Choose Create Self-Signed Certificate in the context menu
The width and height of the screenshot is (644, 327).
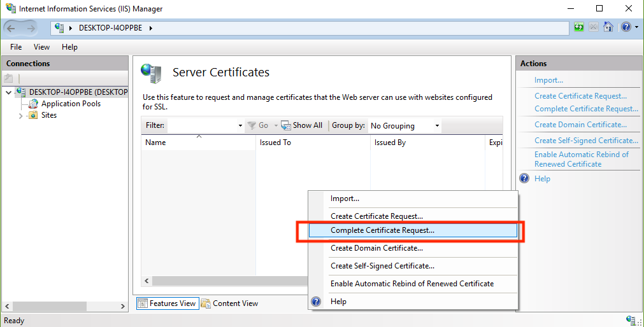point(382,266)
